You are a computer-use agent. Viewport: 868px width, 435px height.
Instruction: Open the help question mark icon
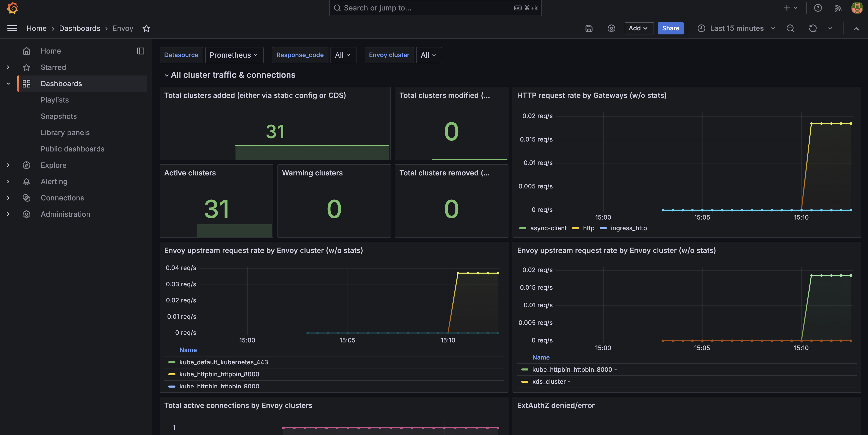[818, 8]
